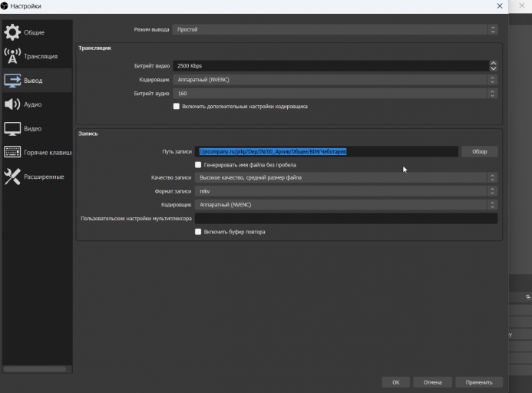Click the Режим вывода label
532x393 pixels.
point(151,29)
